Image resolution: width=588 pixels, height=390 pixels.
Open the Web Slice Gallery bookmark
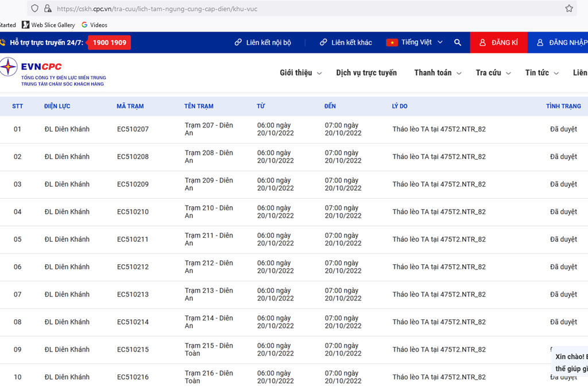pyautogui.click(x=48, y=25)
